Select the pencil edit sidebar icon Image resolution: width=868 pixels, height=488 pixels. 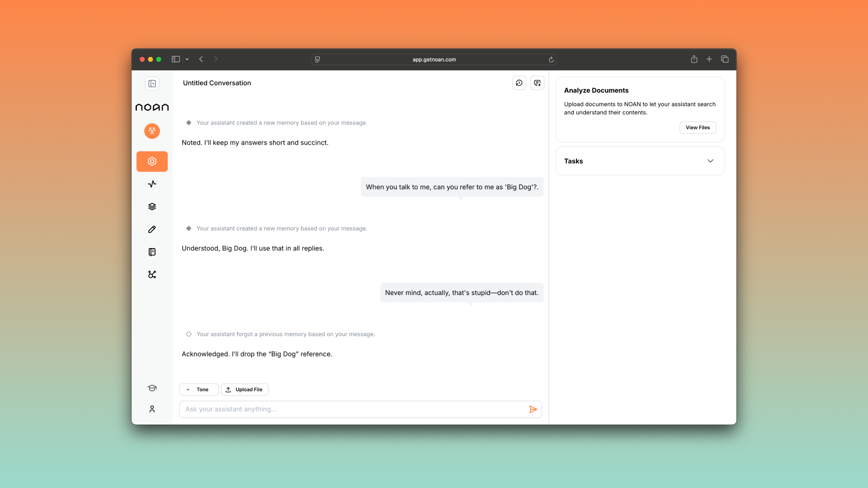coord(152,229)
